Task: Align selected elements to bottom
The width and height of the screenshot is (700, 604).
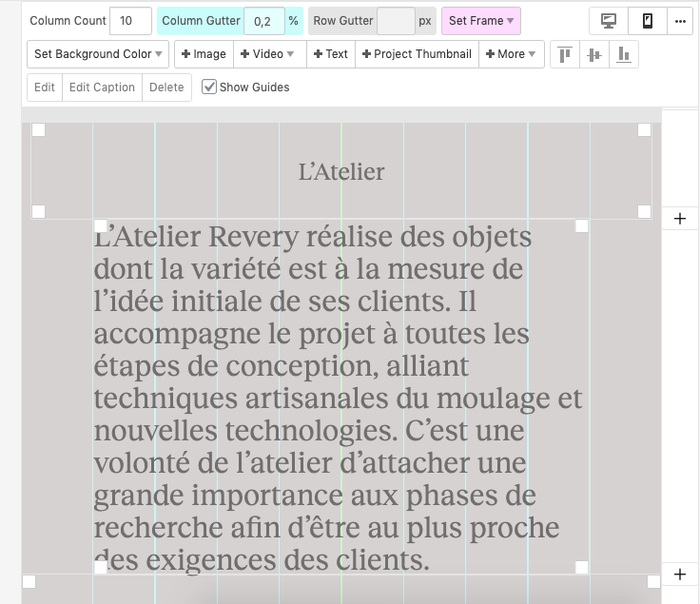Action: pyautogui.click(x=624, y=54)
